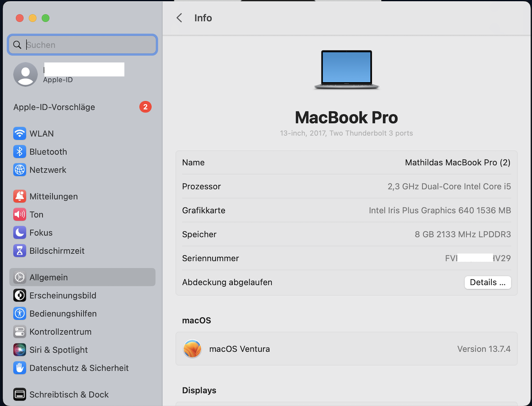Image resolution: width=532 pixels, height=406 pixels.
Task: Click the Abdeckung abgelaufen label
Action: [x=227, y=282]
